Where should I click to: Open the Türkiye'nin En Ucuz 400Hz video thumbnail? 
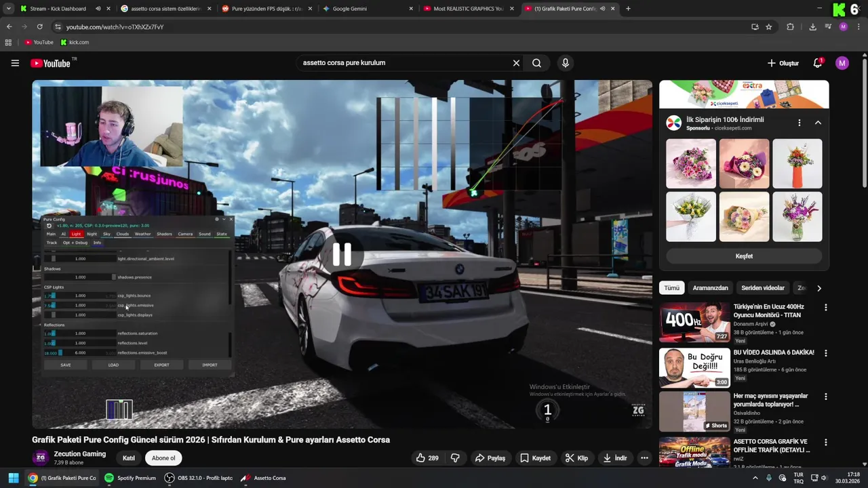[x=694, y=322]
